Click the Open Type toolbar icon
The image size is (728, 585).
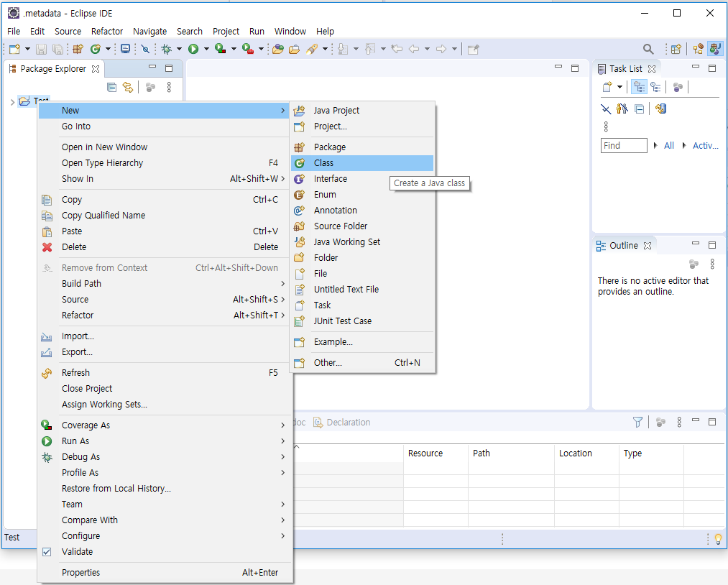277,49
